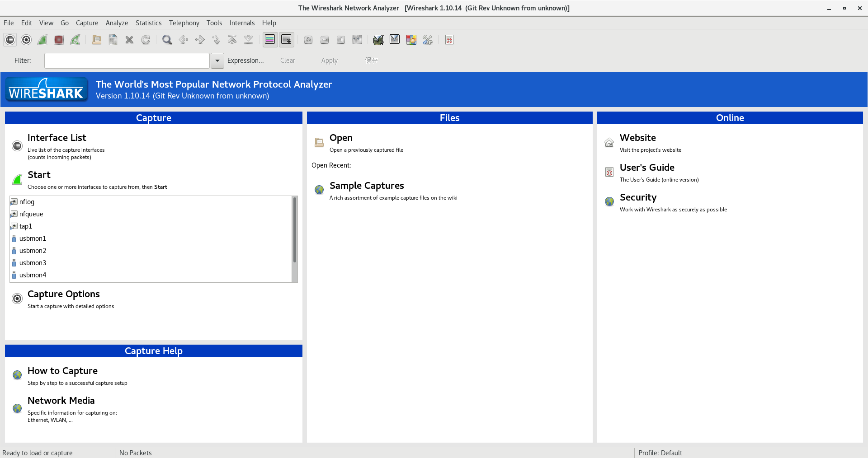868x458 pixels.
Task: Click the 保存 filter save button
Action: [x=371, y=61]
